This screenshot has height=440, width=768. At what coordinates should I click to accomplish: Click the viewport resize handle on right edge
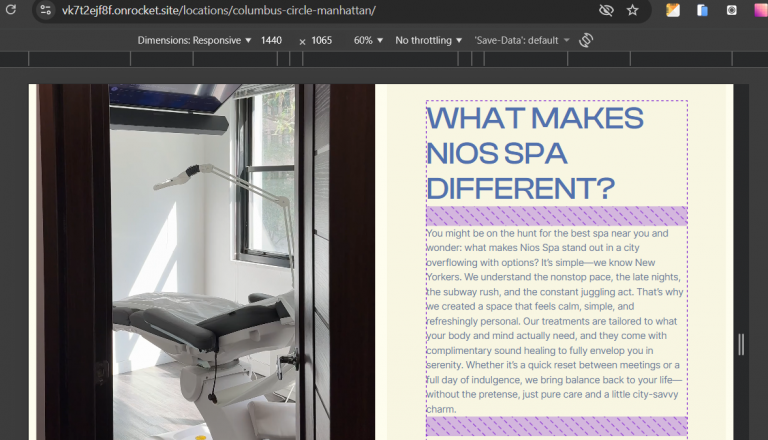point(741,344)
